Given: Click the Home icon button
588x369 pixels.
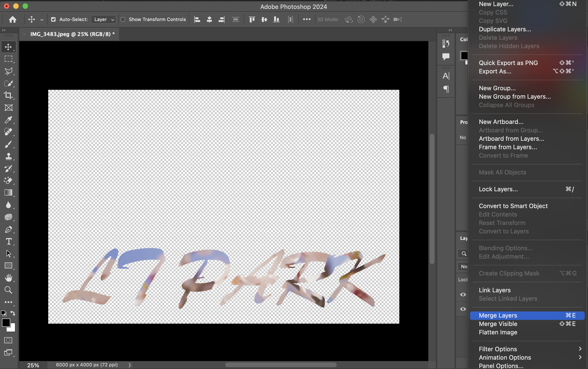Looking at the screenshot, I should pyautogui.click(x=12, y=19).
